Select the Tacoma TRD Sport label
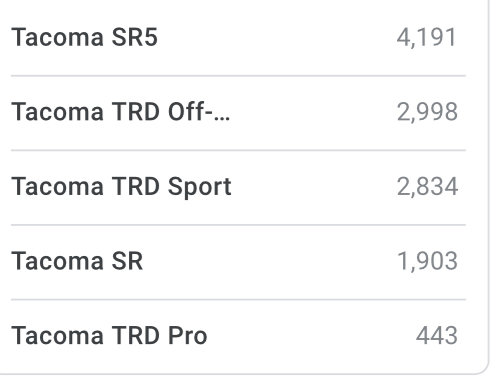502x380 pixels. point(121,187)
